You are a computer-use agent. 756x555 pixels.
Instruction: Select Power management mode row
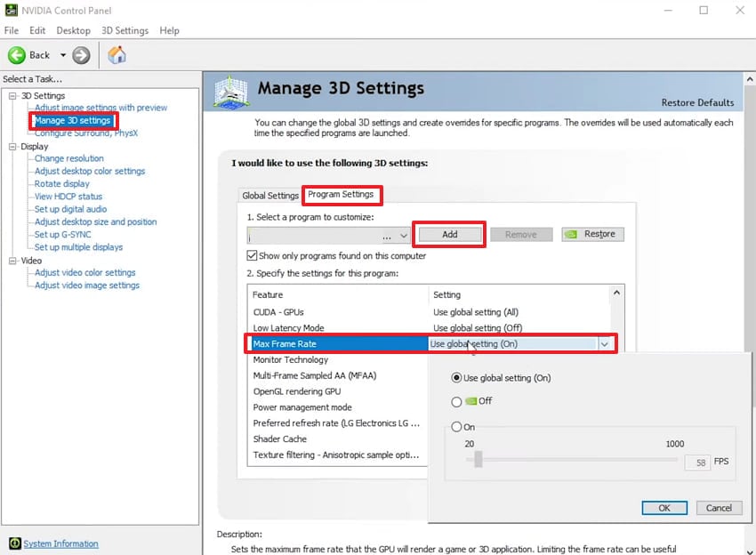tap(302, 407)
